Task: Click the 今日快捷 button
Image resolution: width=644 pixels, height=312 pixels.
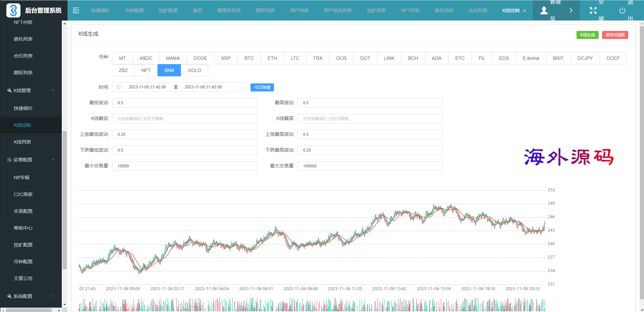Action: coord(262,87)
